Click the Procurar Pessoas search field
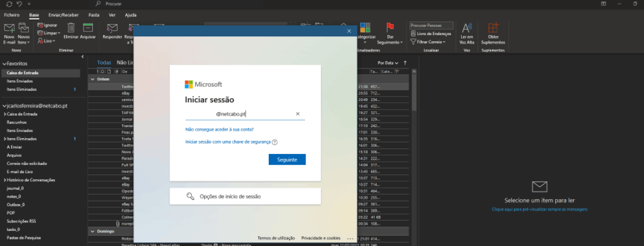 coord(431,25)
